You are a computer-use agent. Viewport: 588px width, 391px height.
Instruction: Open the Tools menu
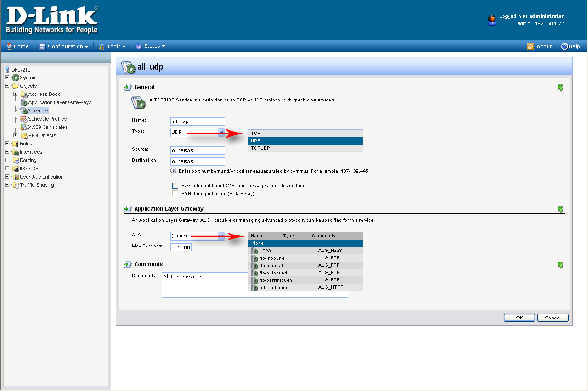[112, 46]
